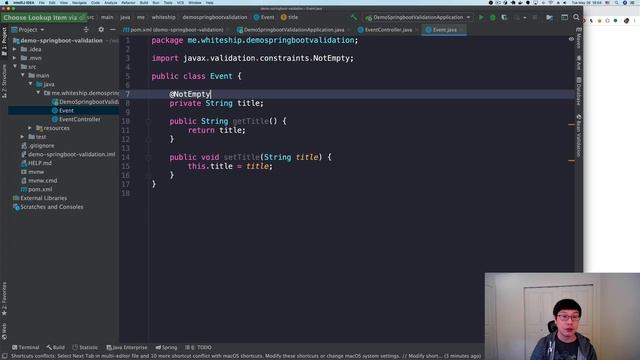Open Favorites side tool window

(4, 298)
